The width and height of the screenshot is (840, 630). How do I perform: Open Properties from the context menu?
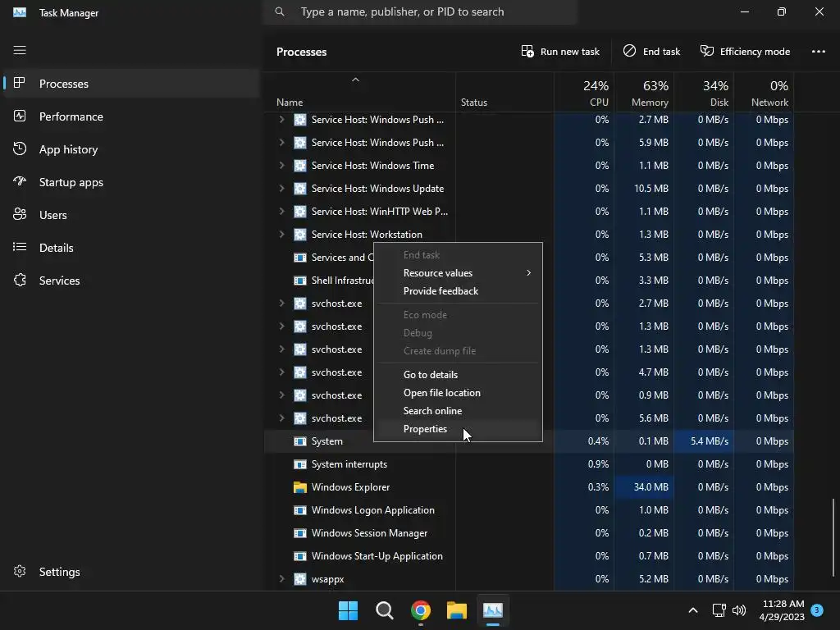(x=458, y=429)
